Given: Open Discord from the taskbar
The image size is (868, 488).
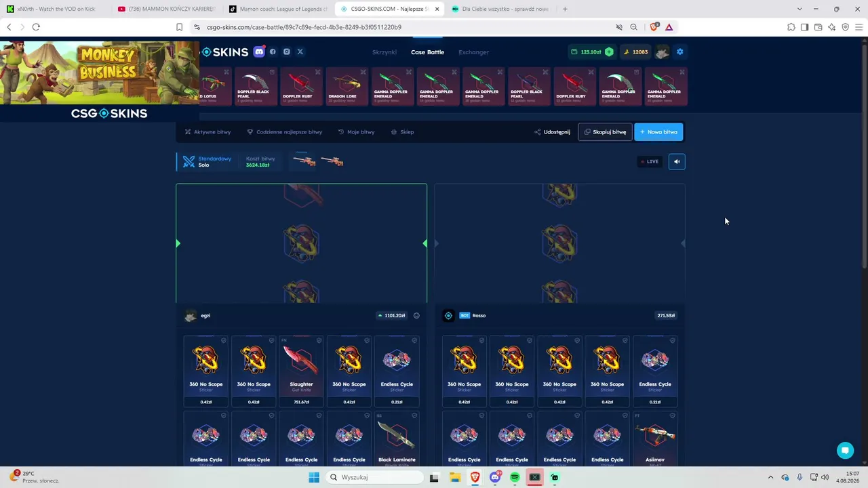Looking at the screenshot, I should pos(495,477).
